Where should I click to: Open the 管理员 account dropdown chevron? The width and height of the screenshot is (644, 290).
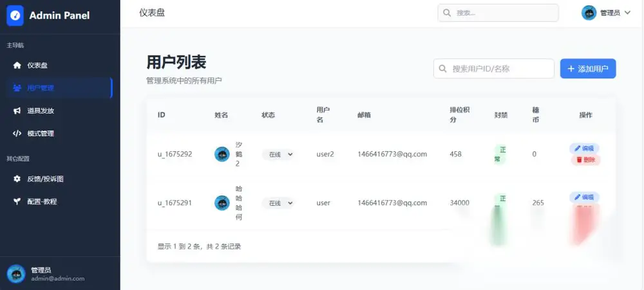pos(627,13)
